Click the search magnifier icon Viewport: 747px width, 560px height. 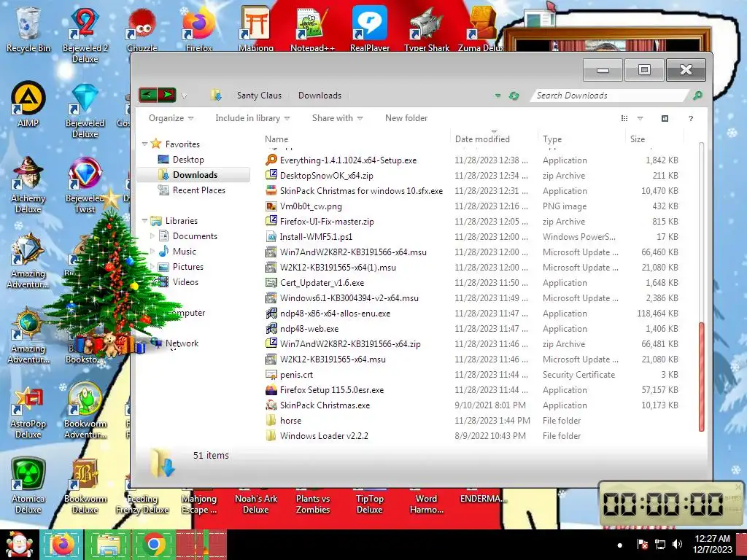tap(697, 96)
